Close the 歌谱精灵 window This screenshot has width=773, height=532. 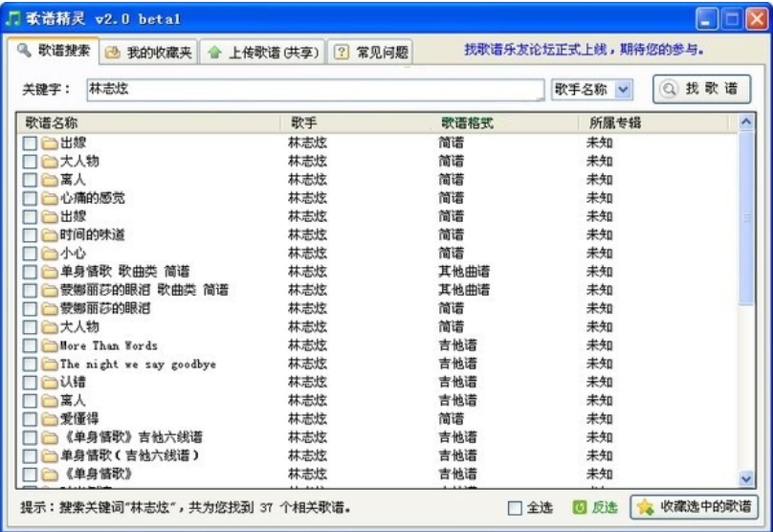click(757, 19)
